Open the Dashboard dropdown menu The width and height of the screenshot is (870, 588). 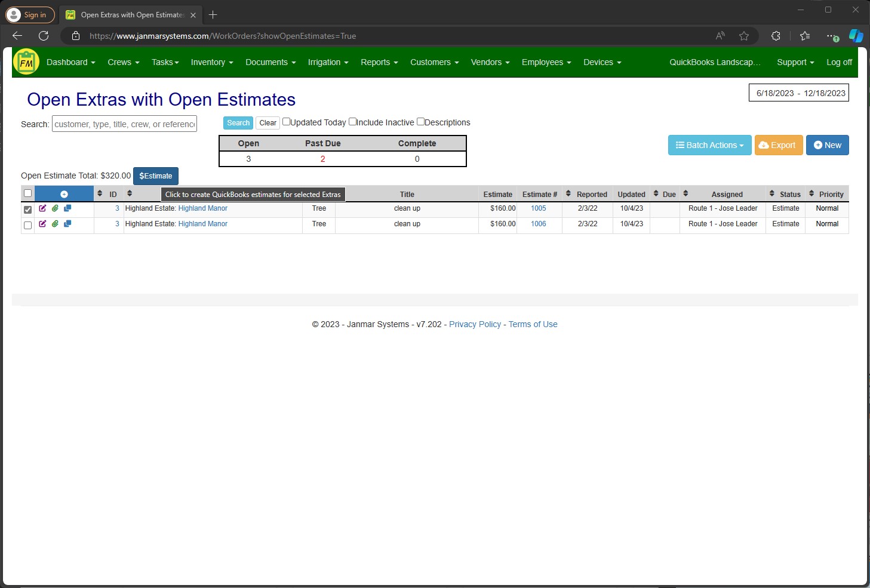point(70,62)
